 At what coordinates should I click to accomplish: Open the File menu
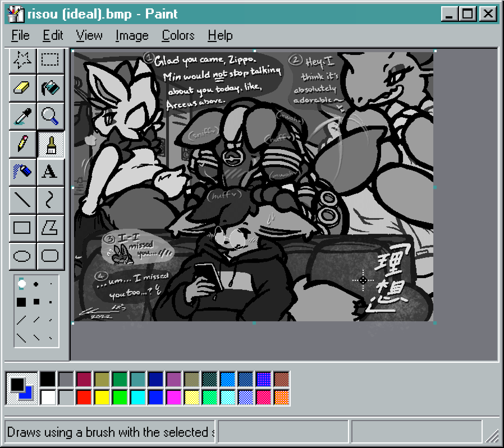tap(20, 36)
